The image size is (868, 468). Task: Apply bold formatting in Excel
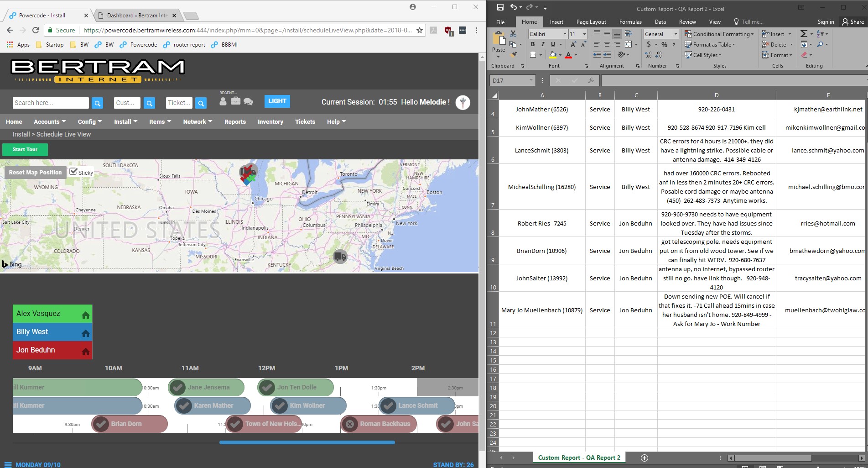532,44
